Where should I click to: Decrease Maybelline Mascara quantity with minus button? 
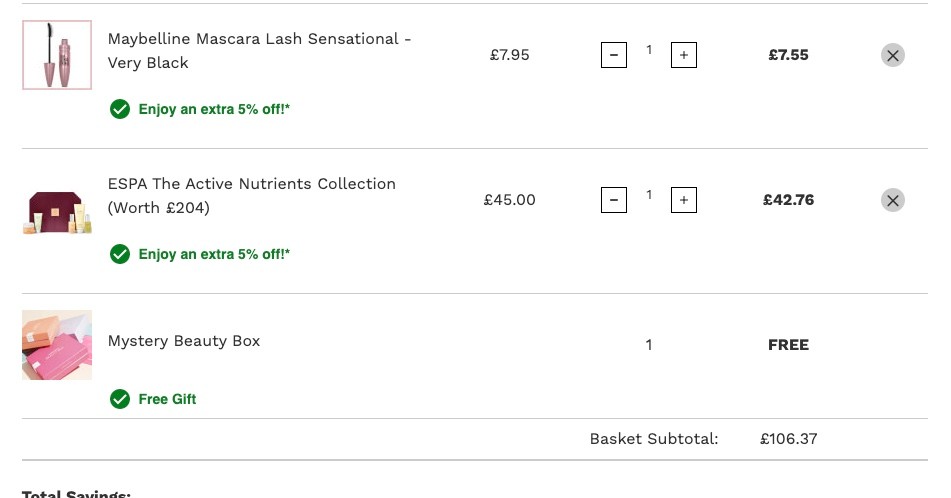pyautogui.click(x=614, y=55)
